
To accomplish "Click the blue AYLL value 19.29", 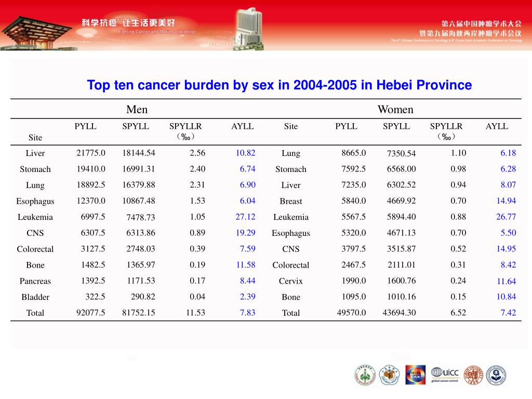I will point(245,233).
